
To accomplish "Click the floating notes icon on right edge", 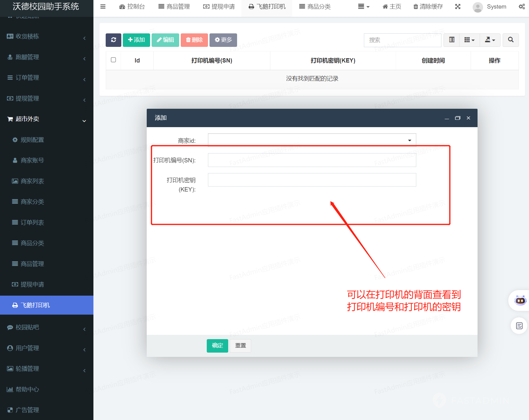I will coord(519,326).
